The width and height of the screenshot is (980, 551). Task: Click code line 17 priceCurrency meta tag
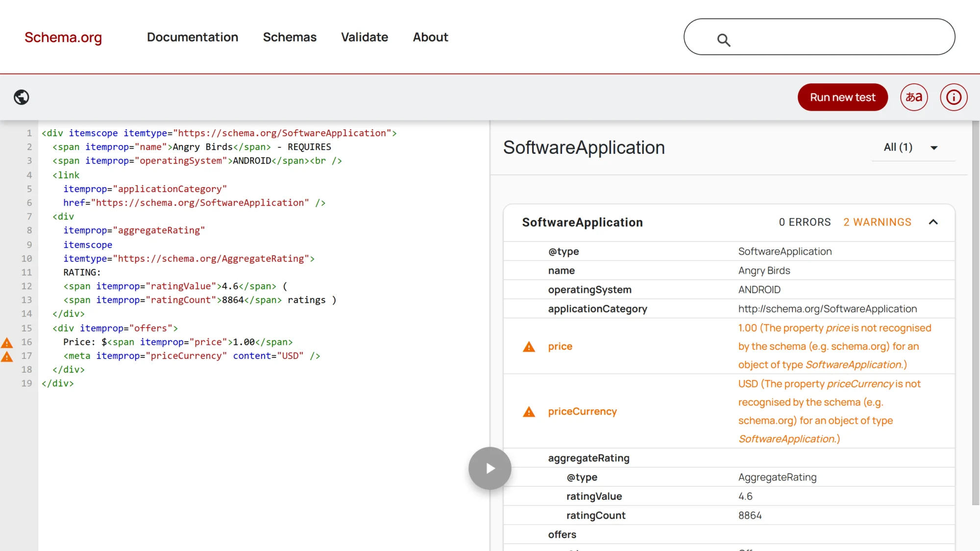(192, 356)
